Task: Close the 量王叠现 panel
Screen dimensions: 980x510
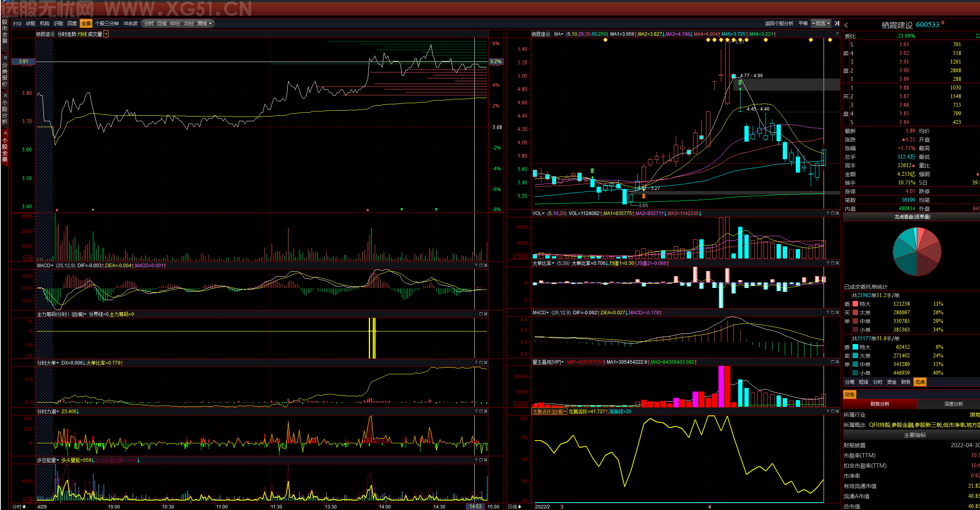Action: click(x=837, y=362)
